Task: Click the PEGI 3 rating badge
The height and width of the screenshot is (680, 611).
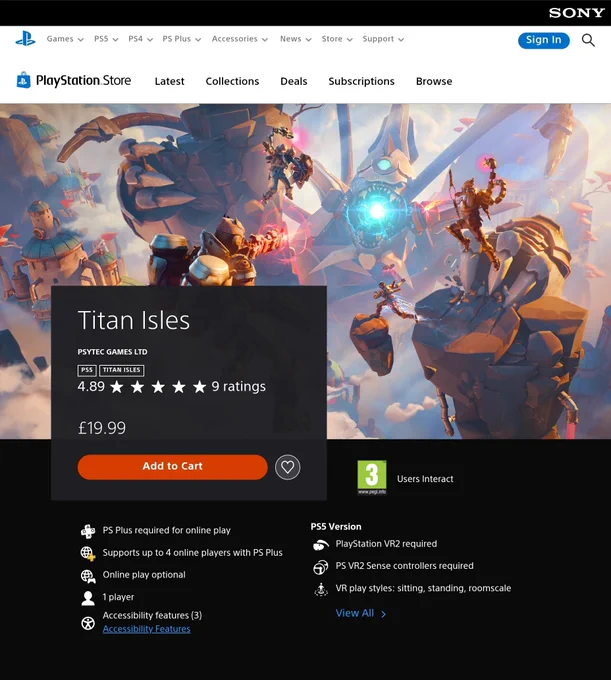Action: [372, 477]
